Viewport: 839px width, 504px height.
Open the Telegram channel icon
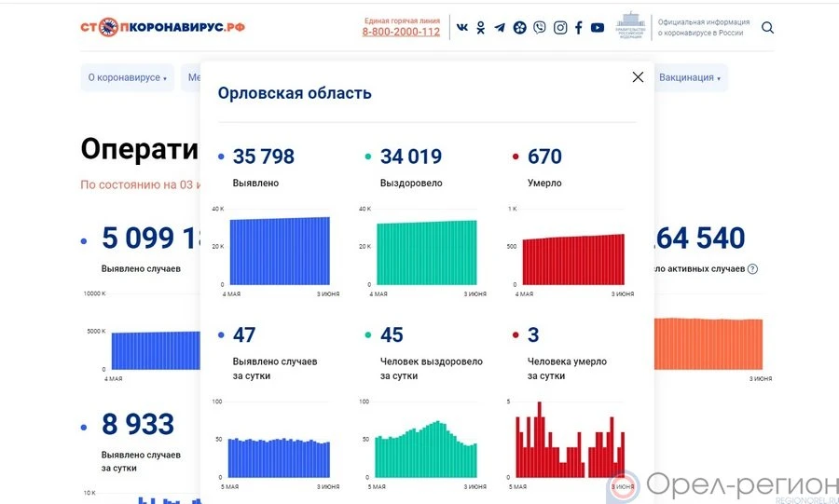[500, 28]
